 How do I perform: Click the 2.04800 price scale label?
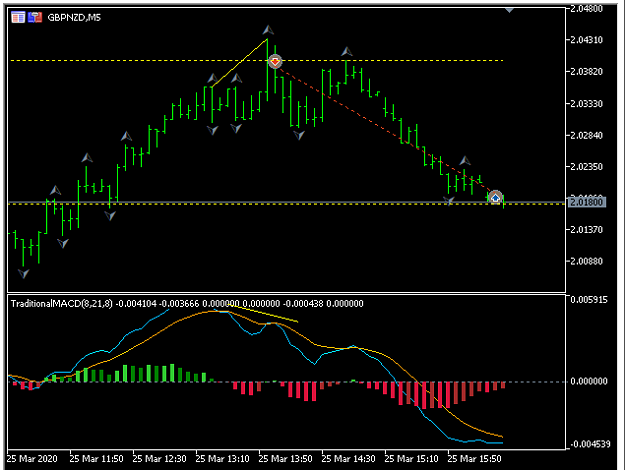[586, 9]
